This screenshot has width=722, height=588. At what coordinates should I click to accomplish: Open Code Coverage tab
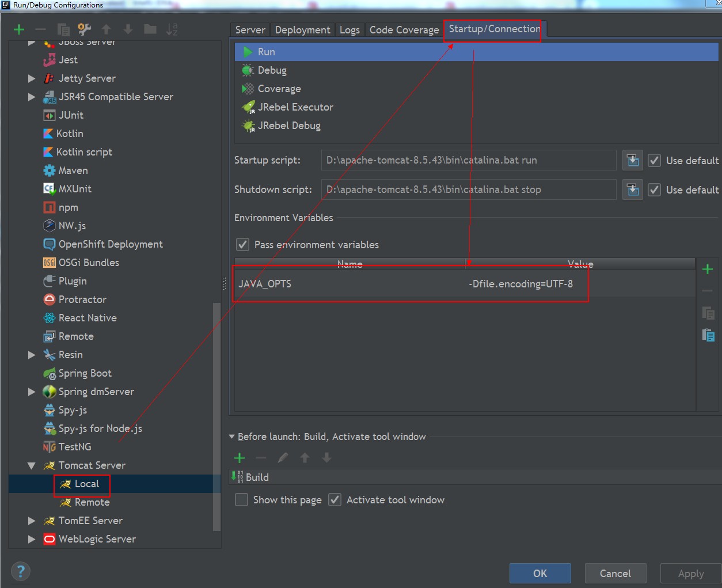pyautogui.click(x=404, y=30)
